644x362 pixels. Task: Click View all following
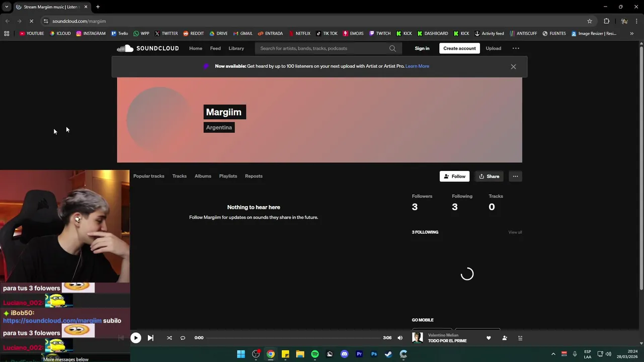click(515, 232)
